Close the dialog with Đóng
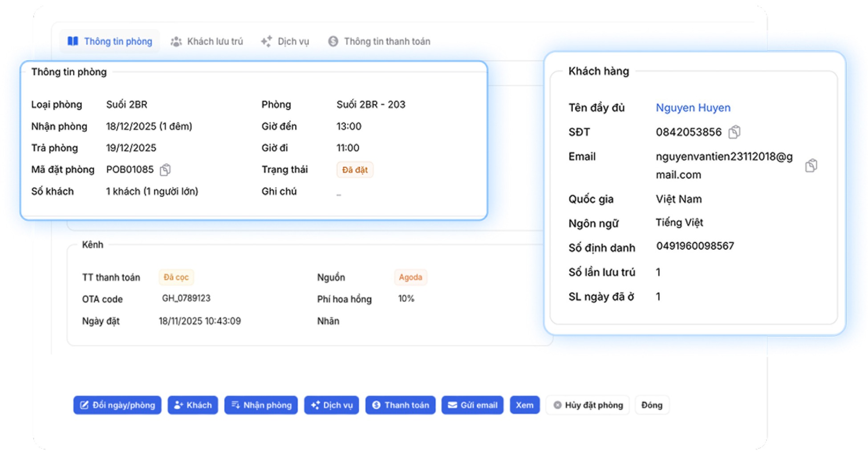The width and height of the screenshot is (868, 456). [652, 405]
